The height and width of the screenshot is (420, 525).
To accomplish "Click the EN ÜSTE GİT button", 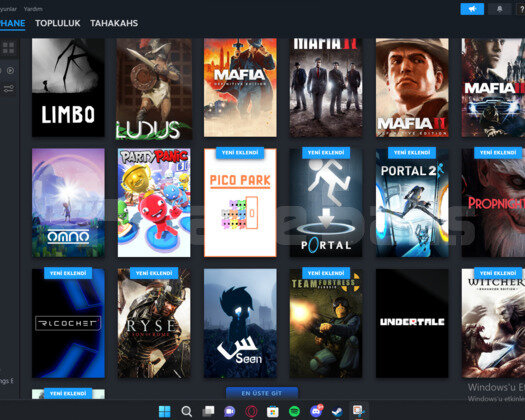I will (x=262, y=393).
